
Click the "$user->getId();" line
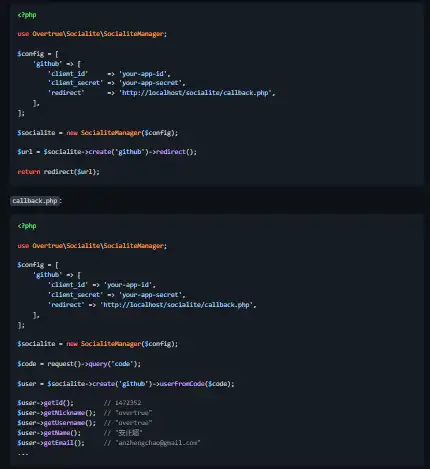(x=45, y=403)
